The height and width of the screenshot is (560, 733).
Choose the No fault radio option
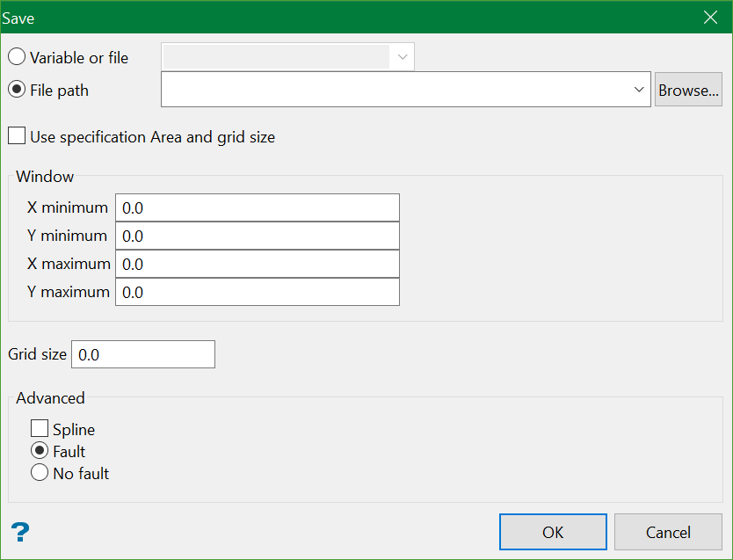tap(40, 473)
